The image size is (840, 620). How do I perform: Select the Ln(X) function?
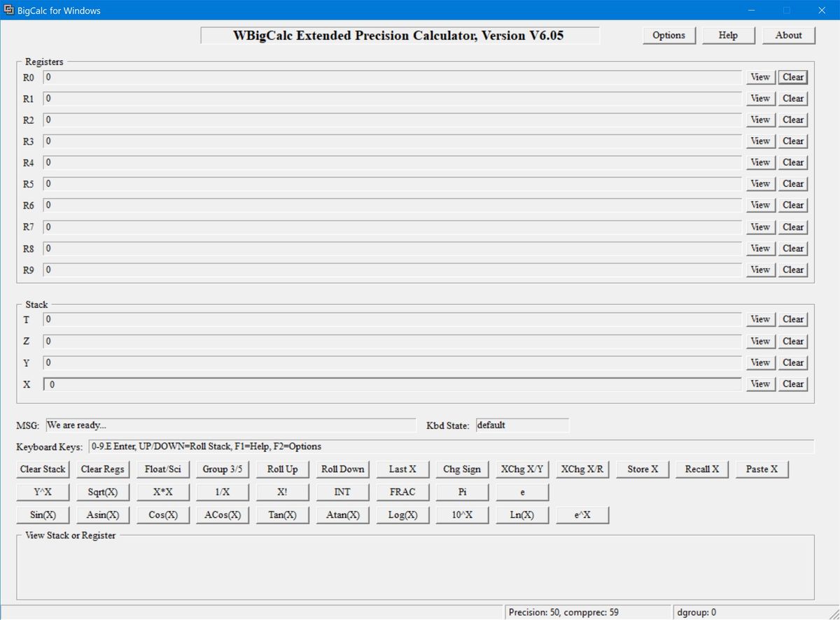522,515
